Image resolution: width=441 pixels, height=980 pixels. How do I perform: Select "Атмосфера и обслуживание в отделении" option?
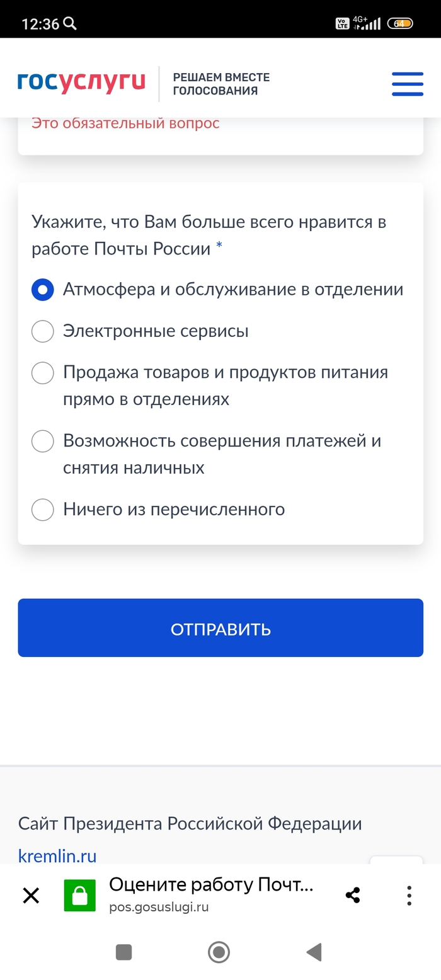tap(43, 290)
